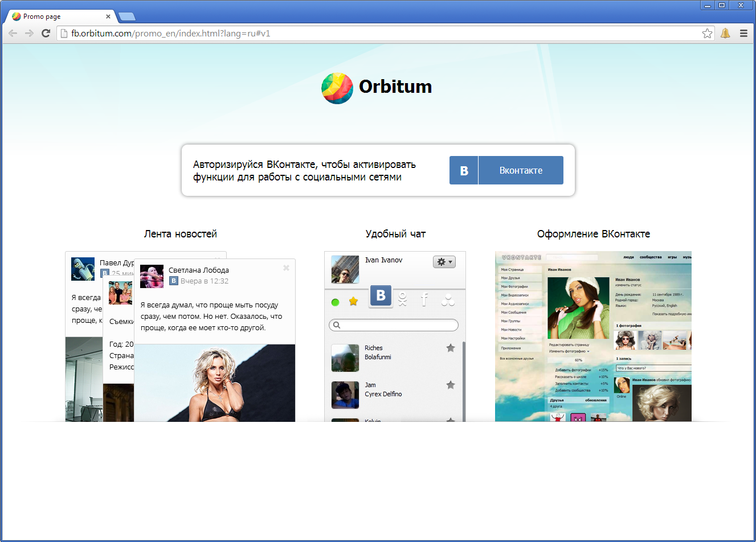Image resolution: width=756 pixels, height=542 pixels.
Task: Click the Вконтакте login button
Action: click(506, 170)
